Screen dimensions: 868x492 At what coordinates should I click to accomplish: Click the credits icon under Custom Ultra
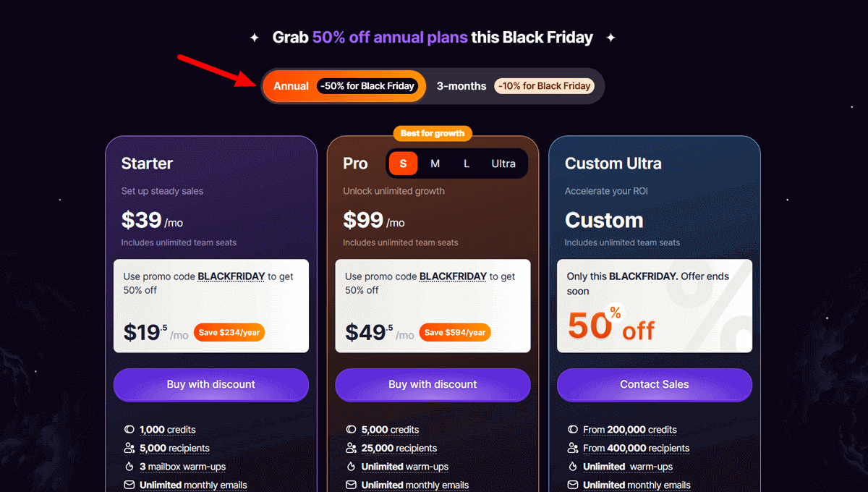(x=574, y=429)
